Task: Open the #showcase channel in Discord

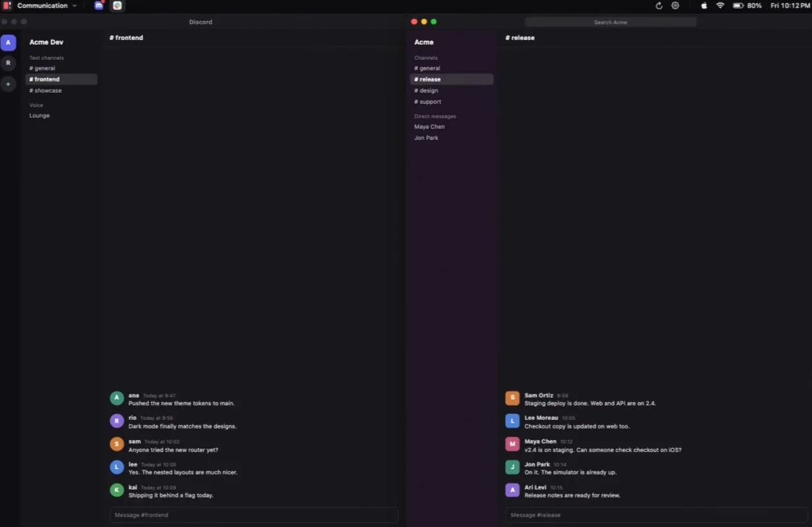Action: tap(61, 91)
